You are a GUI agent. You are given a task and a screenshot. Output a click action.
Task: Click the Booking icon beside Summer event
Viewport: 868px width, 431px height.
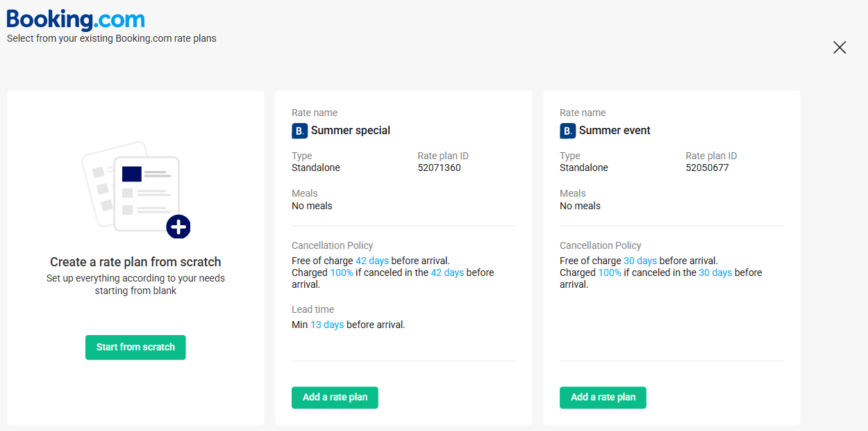click(567, 131)
